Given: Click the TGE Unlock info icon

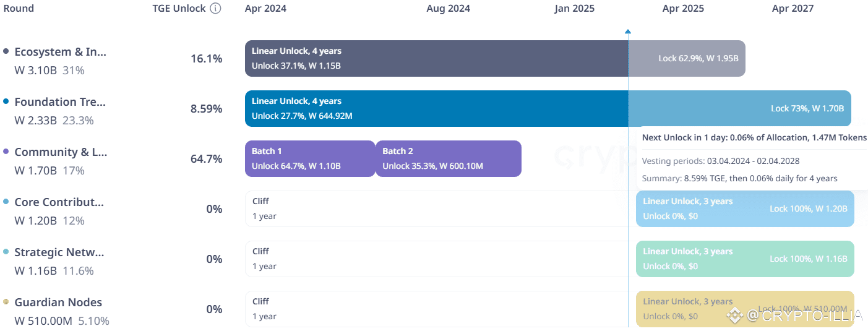Looking at the screenshot, I should pos(215,9).
